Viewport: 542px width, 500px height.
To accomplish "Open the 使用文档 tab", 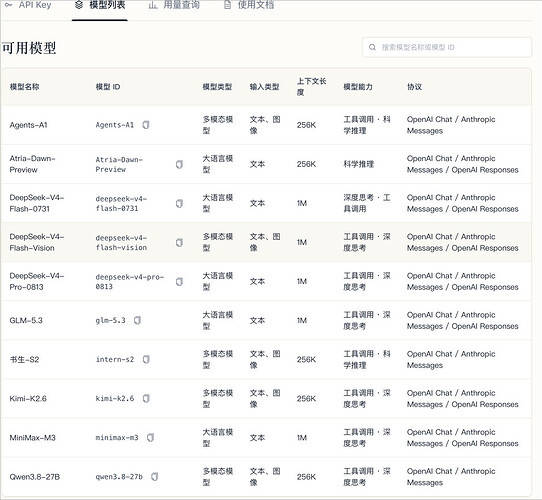I will point(249,5).
